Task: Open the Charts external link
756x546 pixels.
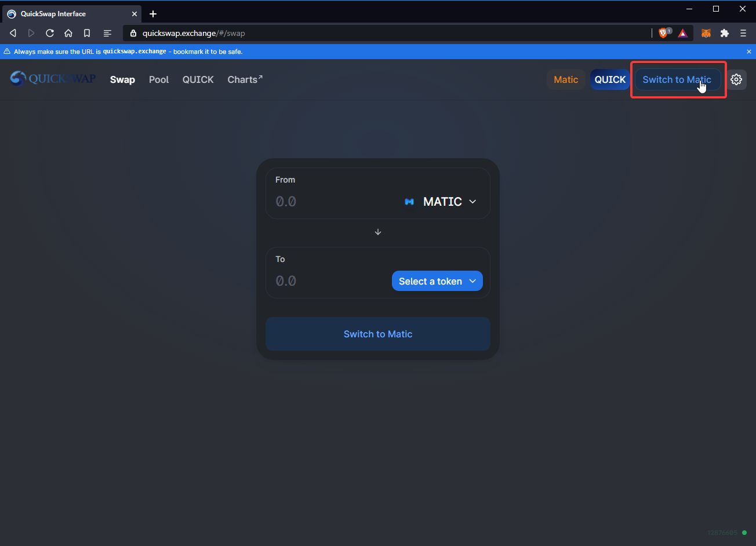Action: pos(245,79)
